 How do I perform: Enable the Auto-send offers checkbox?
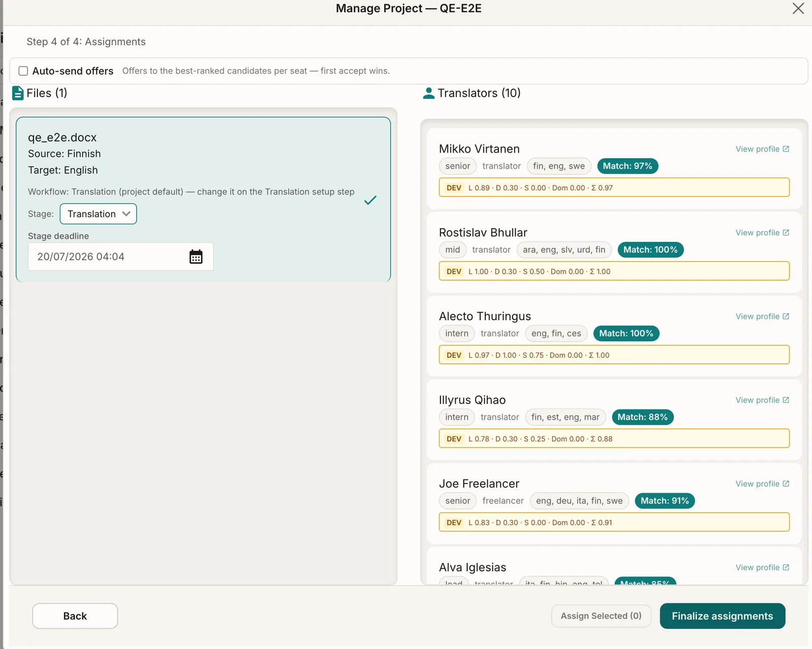[23, 71]
